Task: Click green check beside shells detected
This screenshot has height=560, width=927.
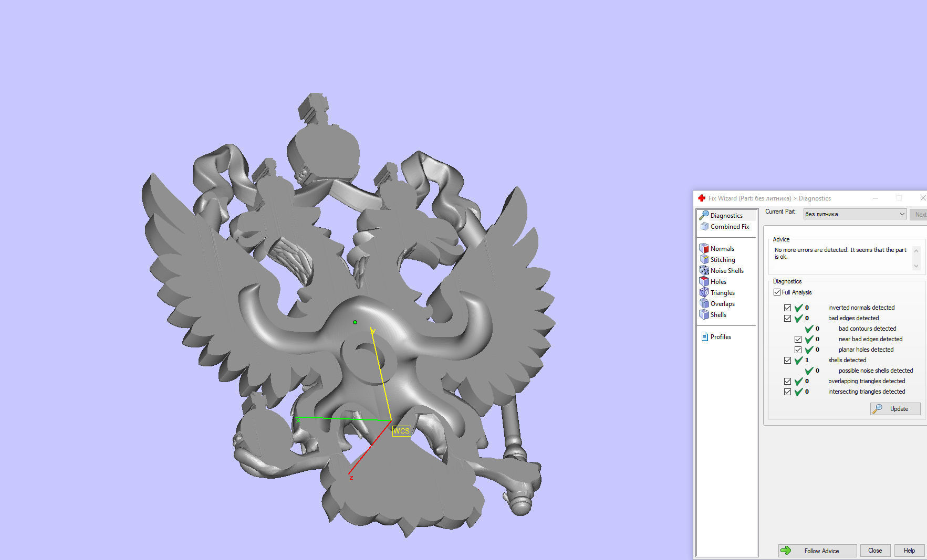Action: point(798,360)
